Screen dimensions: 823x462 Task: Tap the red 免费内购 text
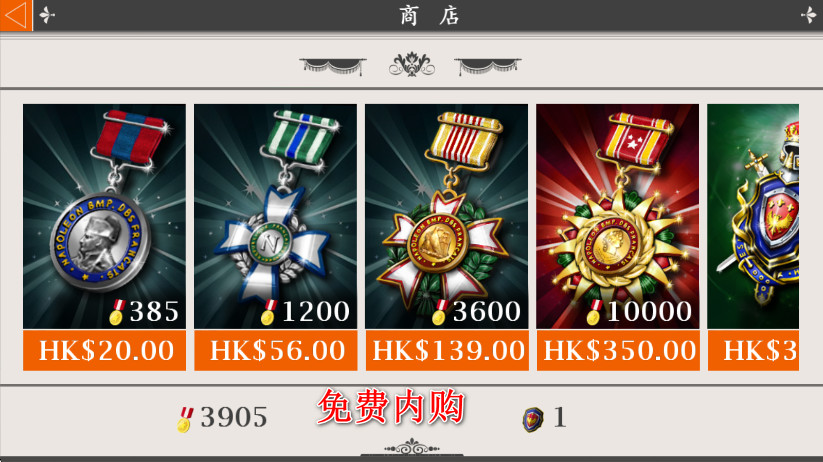pyautogui.click(x=391, y=406)
